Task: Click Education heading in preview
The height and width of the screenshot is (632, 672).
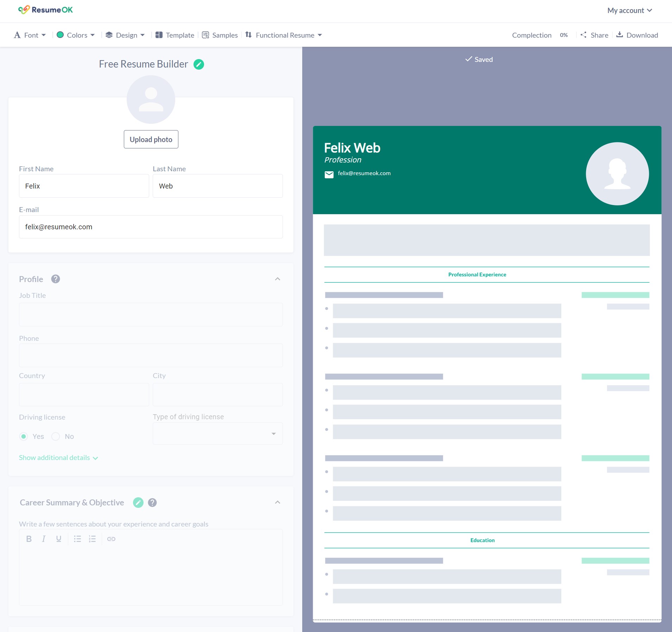Action: coord(482,540)
